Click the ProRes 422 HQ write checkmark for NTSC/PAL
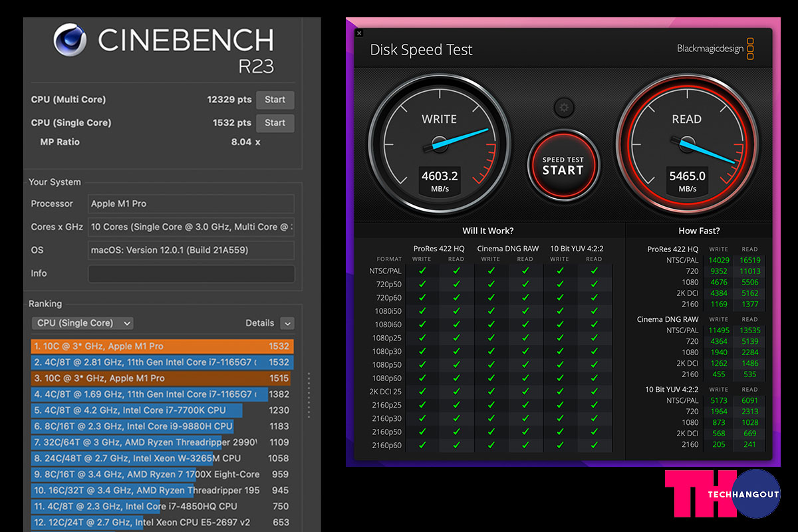The width and height of the screenshot is (798, 532). (422, 271)
